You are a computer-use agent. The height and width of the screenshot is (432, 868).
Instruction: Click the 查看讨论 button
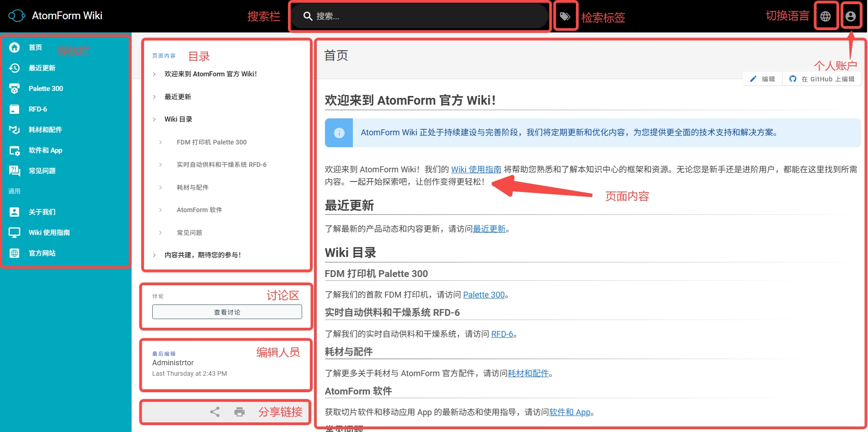click(x=227, y=312)
